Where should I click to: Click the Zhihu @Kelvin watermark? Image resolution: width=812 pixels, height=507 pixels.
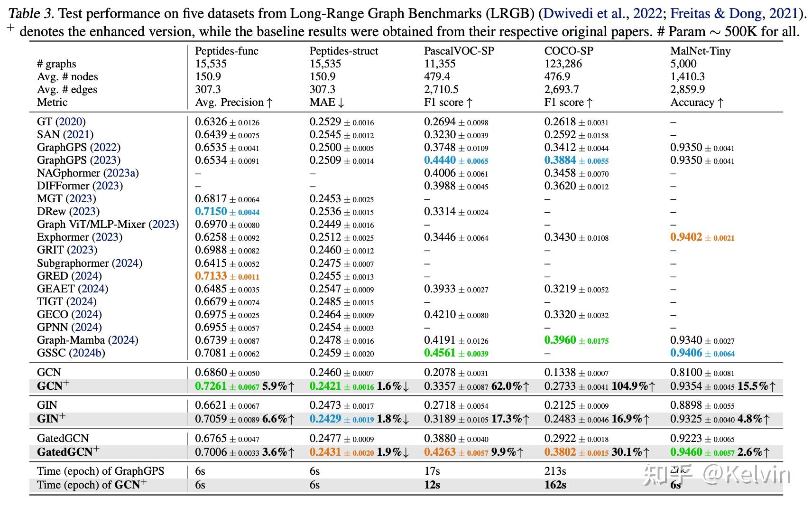coord(717,475)
